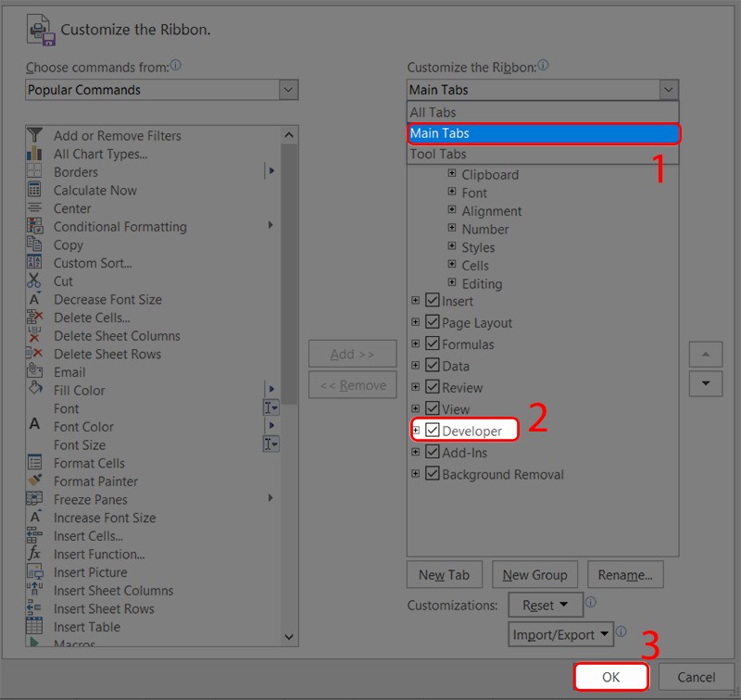Enable the Developer tab checkbox
Viewport: 741px width, 700px height.
click(x=432, y=430)
